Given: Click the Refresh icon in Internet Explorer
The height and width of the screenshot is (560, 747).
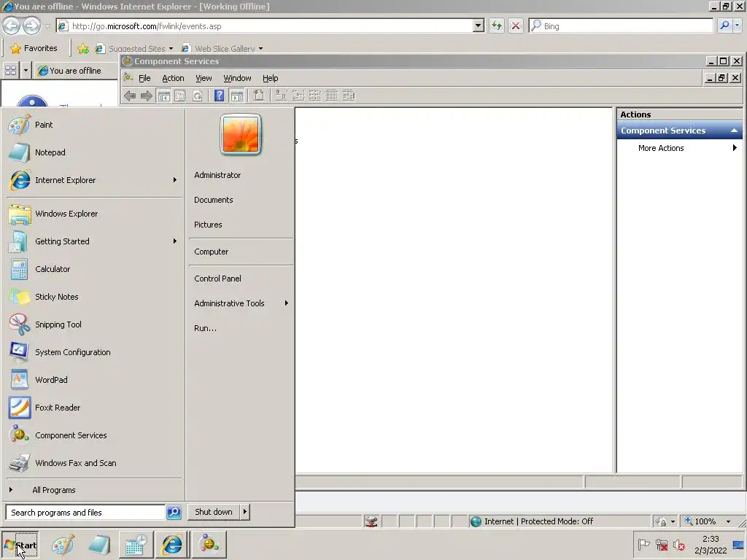Looking at the screenshot, I should 496,26.
